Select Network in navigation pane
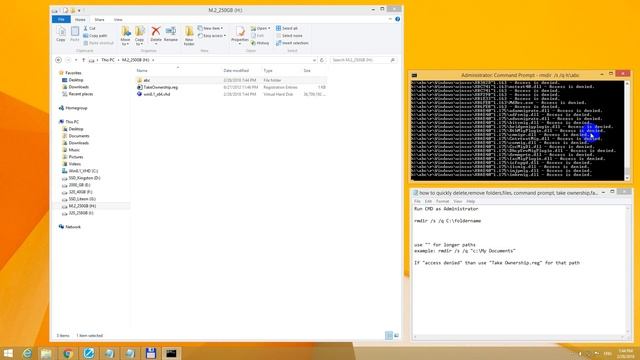 click(x=73, y=227)
